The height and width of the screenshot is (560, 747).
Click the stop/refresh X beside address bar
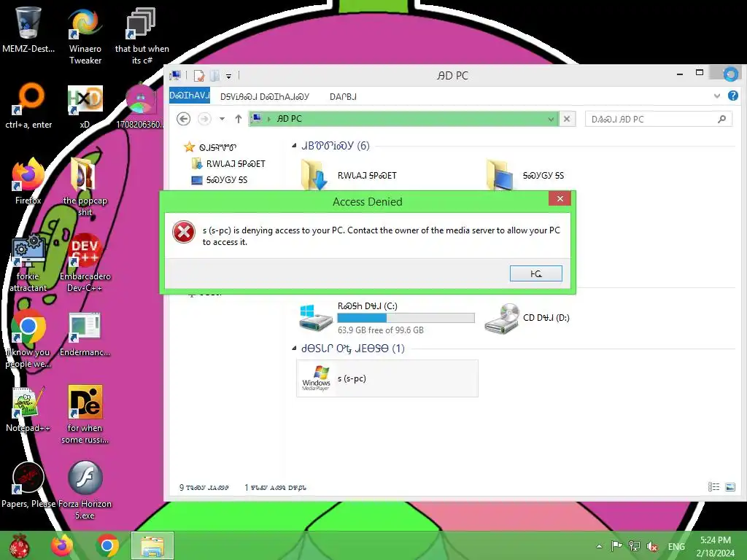pyautogui.click(x=567, y=119)
